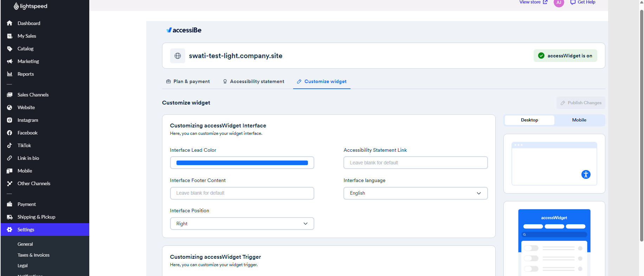Open the Plan & payment tab
The height and width of the screenshot is (276, 644).
[188, 81]
